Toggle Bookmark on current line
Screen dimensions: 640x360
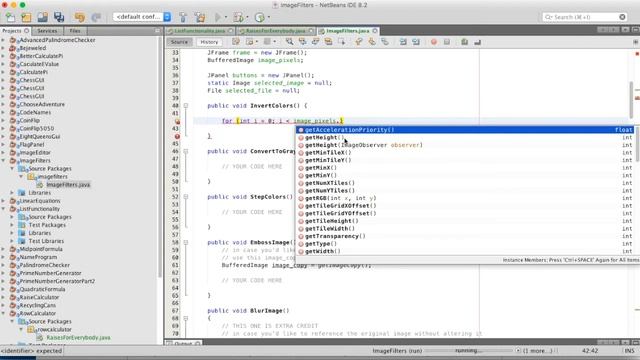385,42
